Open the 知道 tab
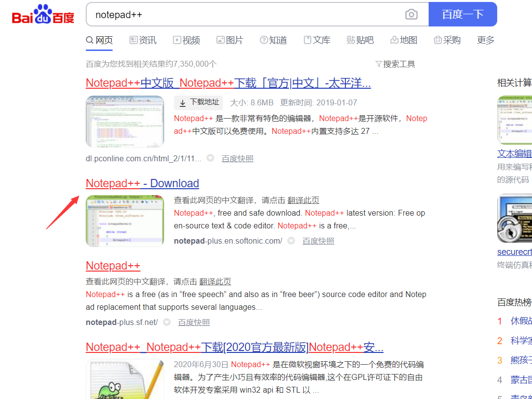 pos(273,40)
